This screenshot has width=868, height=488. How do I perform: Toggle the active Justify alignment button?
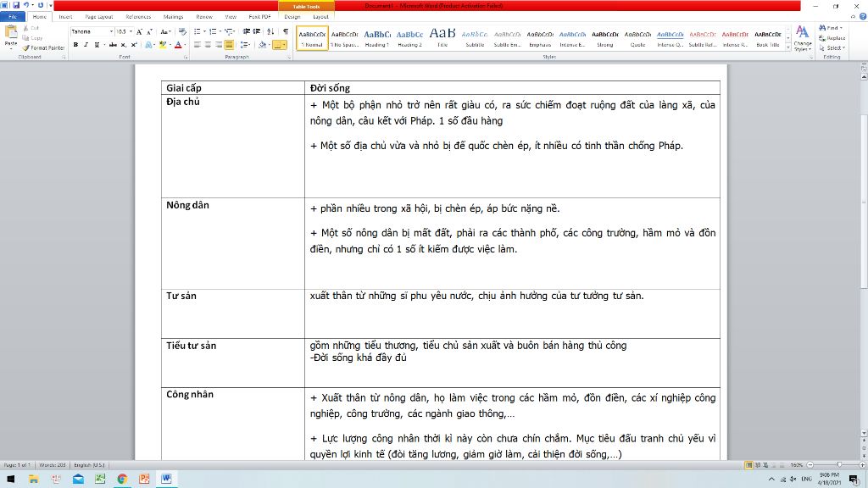coord(229,45)
